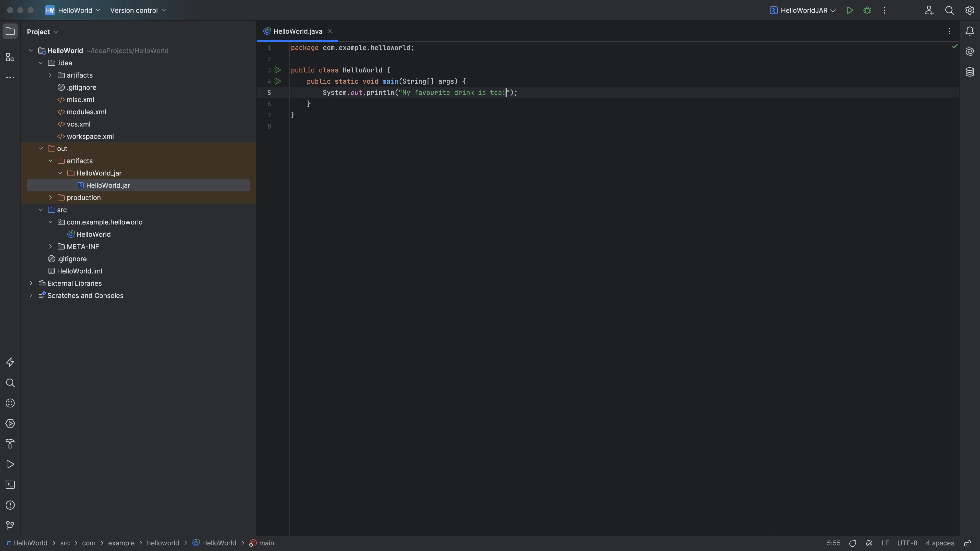Expand the META-INF folder
980x551 pixels.
50,246
